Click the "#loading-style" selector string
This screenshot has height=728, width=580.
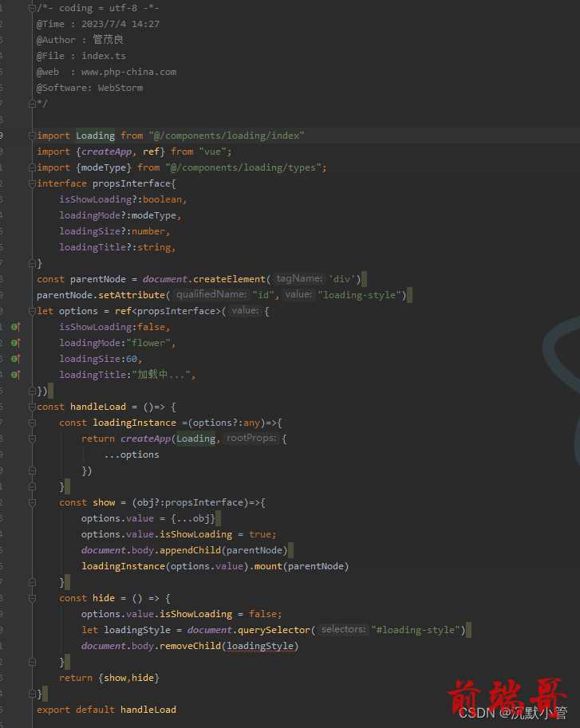[415, 630]
